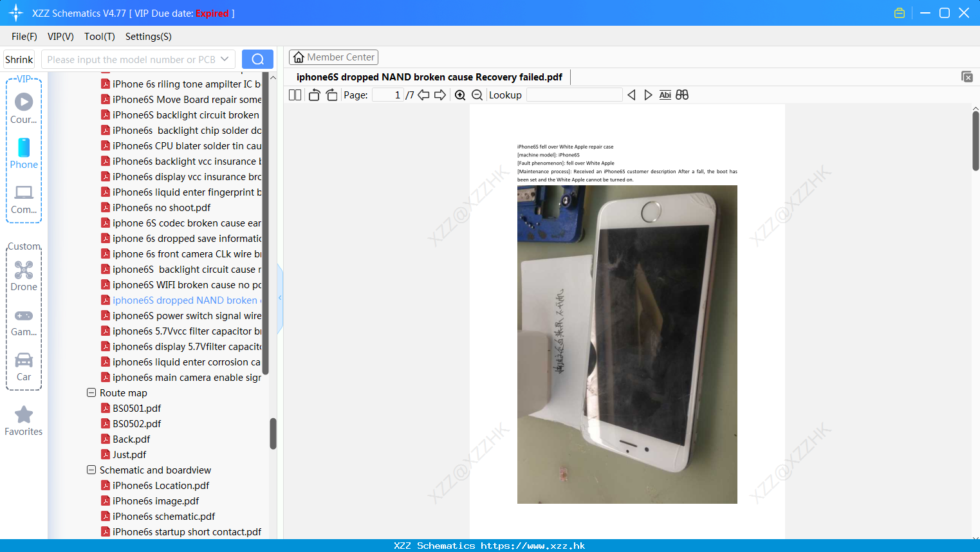The image size is (980, 552).
Task: Open BS0502.pdf
Action: [137, 424]
